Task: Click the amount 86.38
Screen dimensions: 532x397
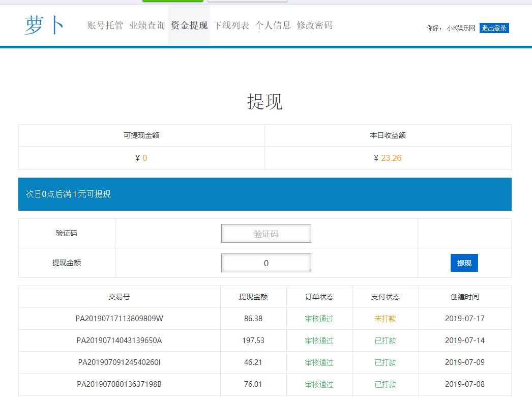Action: 253,319
